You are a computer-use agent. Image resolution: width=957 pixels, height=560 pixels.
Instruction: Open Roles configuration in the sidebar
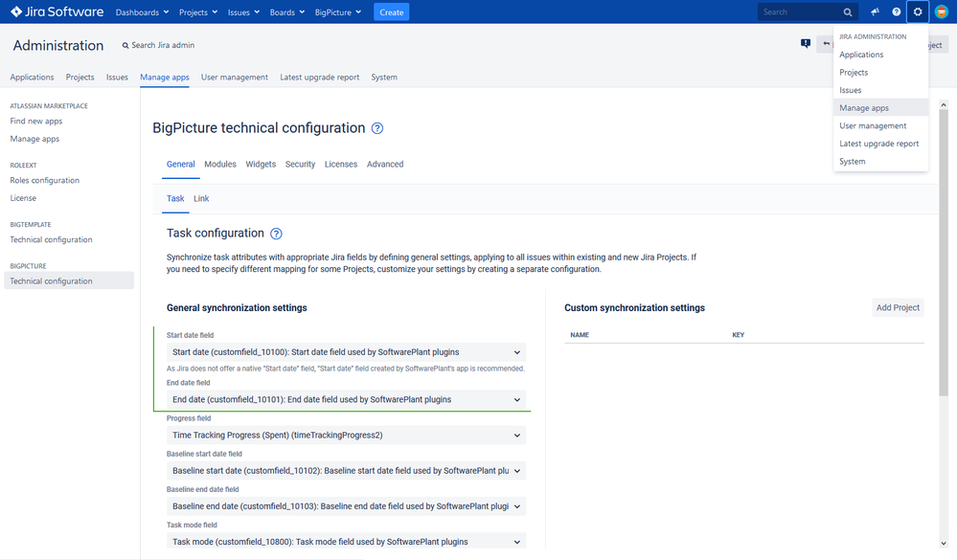(x=45, y=180)
